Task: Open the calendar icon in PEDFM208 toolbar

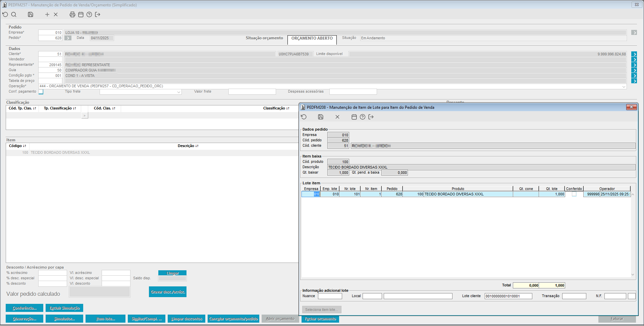Action: [354, 117]
